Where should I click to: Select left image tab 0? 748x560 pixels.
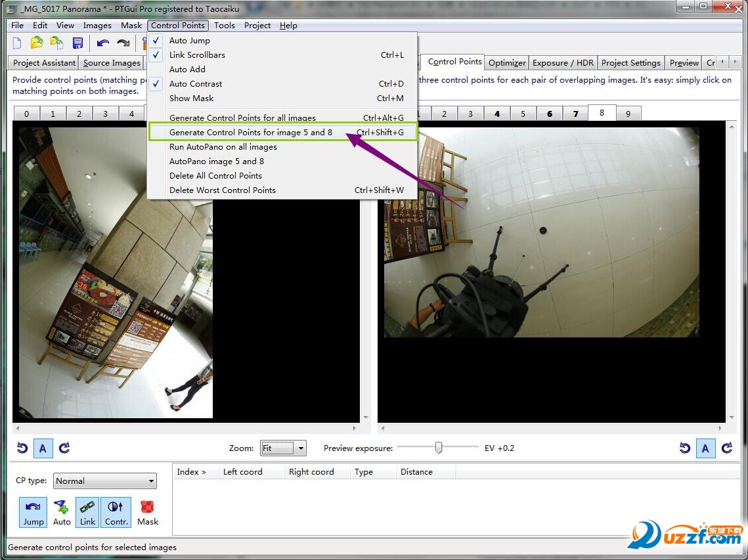26,114
